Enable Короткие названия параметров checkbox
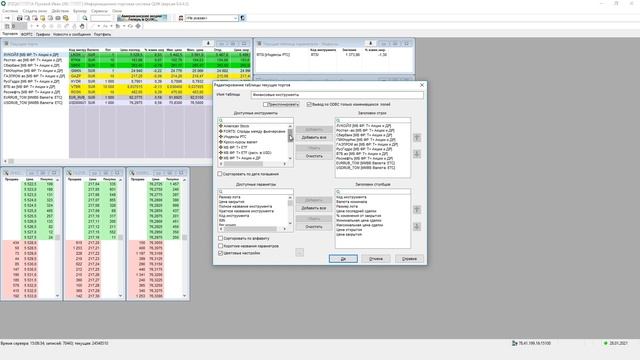Viewport: 640px width, 360px height. (x=220, y=246)
